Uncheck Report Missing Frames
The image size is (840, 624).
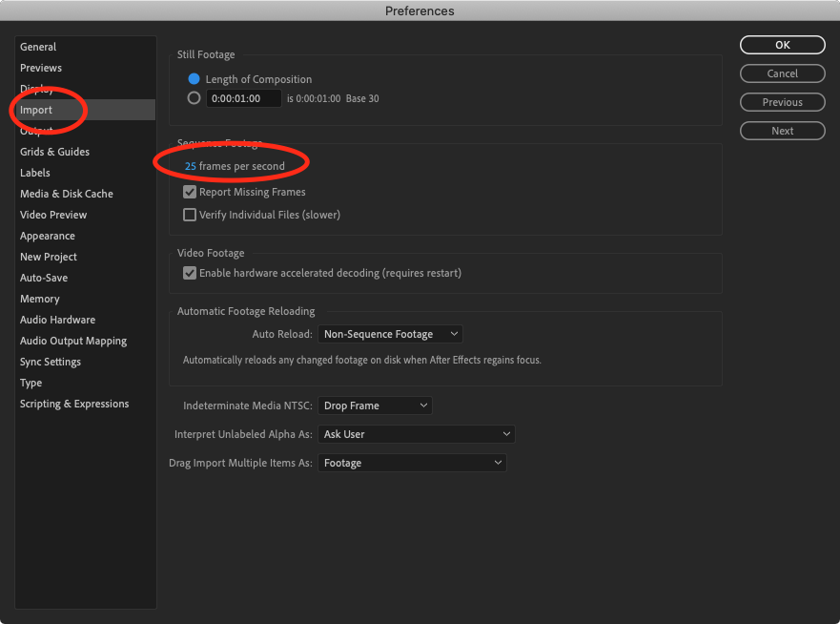coord(190,191)
